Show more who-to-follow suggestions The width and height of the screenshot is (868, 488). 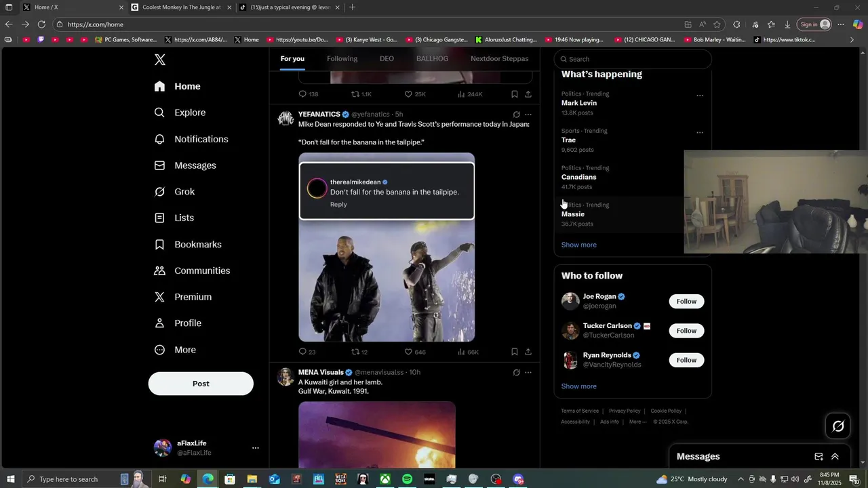579,386
